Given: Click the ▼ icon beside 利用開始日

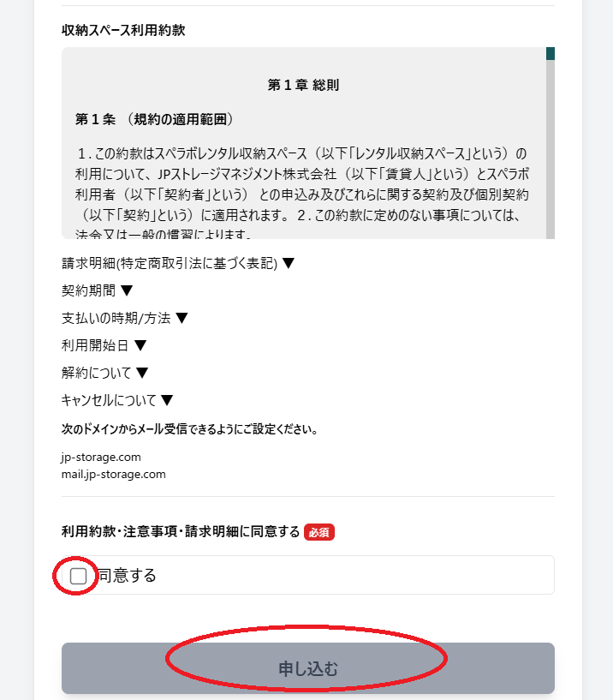Looking at the screenshot, I should (140, 345).
